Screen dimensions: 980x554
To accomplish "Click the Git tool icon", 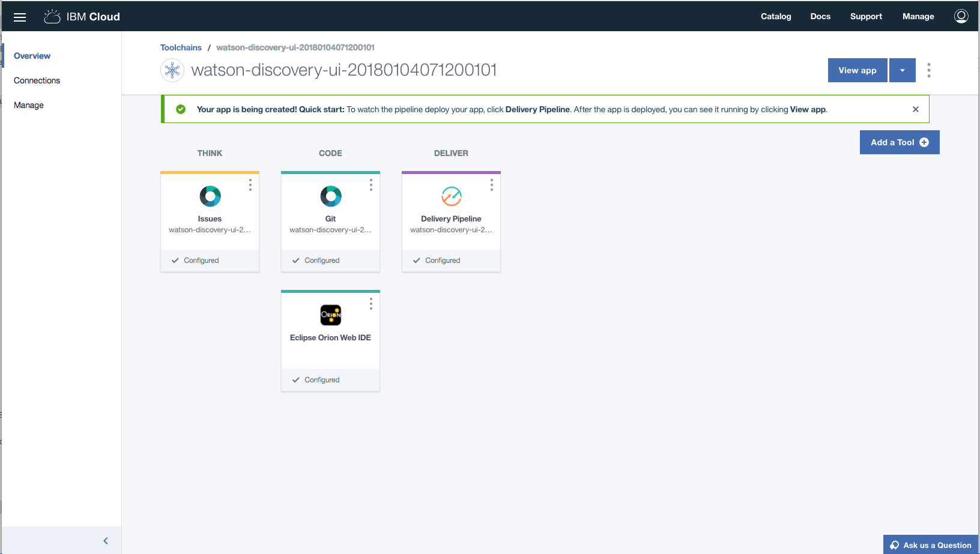I will 331,196.
